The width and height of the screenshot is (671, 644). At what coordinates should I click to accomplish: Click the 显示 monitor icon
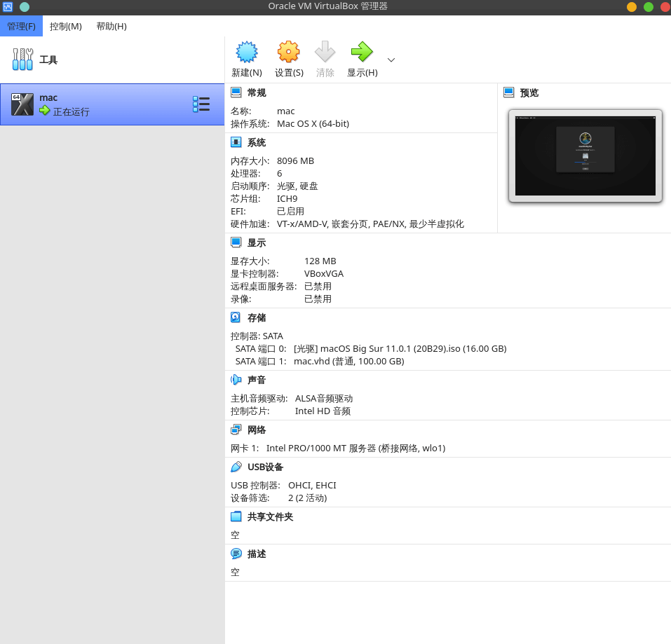236,242
